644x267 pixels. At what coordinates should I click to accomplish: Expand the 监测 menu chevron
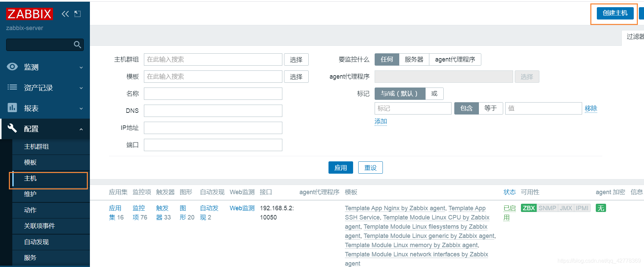tap(81, 68)
